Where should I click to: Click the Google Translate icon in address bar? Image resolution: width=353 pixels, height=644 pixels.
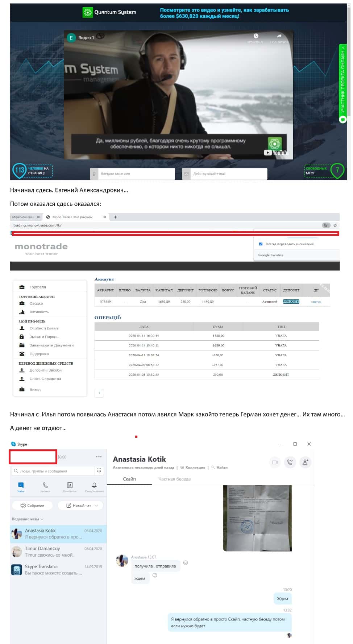pyautogui.click(x=326, y=225)
